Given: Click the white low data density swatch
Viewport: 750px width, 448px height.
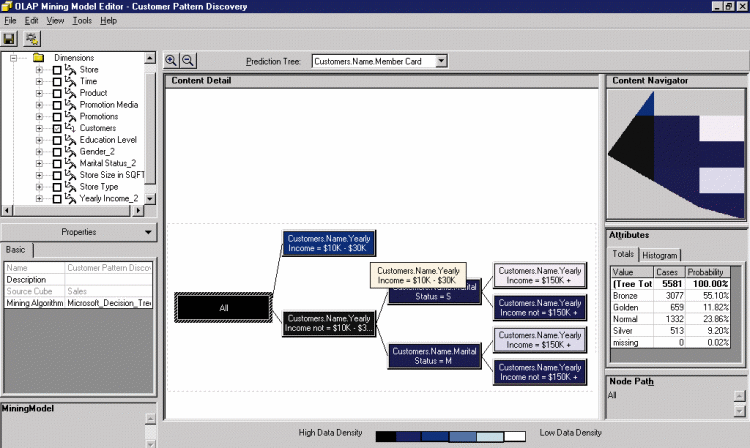Looking at the screenshot, I should [514, 436].
